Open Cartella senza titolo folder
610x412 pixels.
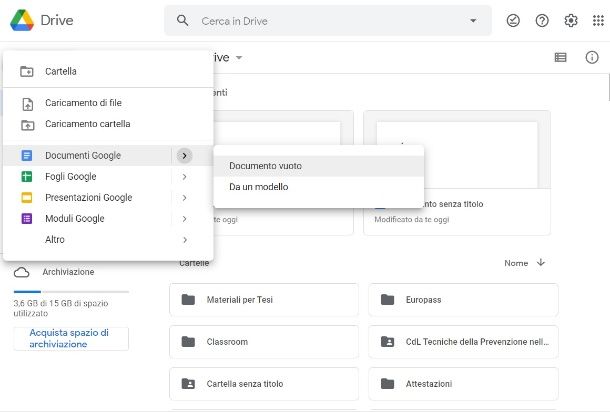tap(264, 384)
